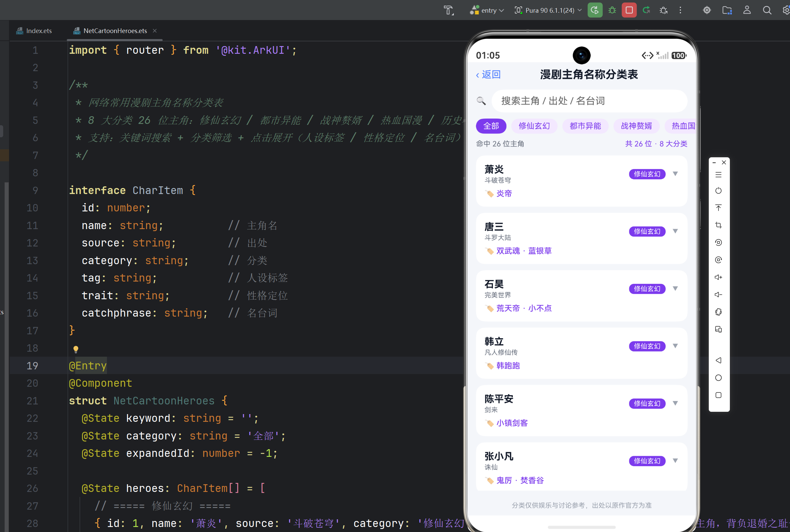Filter by the 都市异能 category chip
Image resolution: width=790 pixels, height=532 pixels.
(585, 126)
